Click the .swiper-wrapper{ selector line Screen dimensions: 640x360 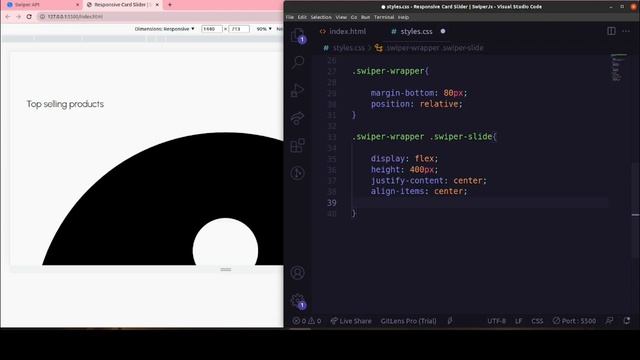coord(391,71)
